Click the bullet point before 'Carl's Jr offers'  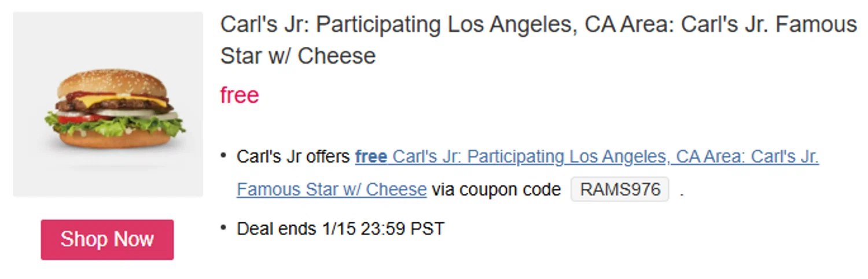(x=224, y=156)
